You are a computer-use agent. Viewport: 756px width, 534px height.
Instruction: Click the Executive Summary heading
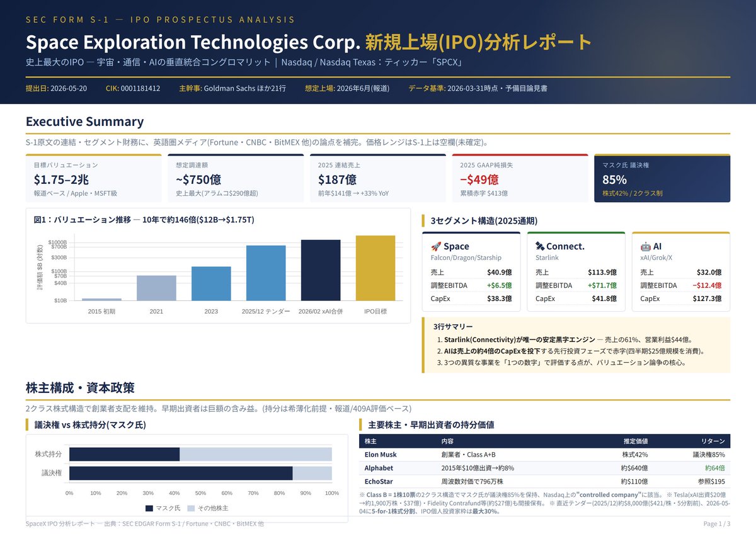pyautogui.click(x=84, y=122)
